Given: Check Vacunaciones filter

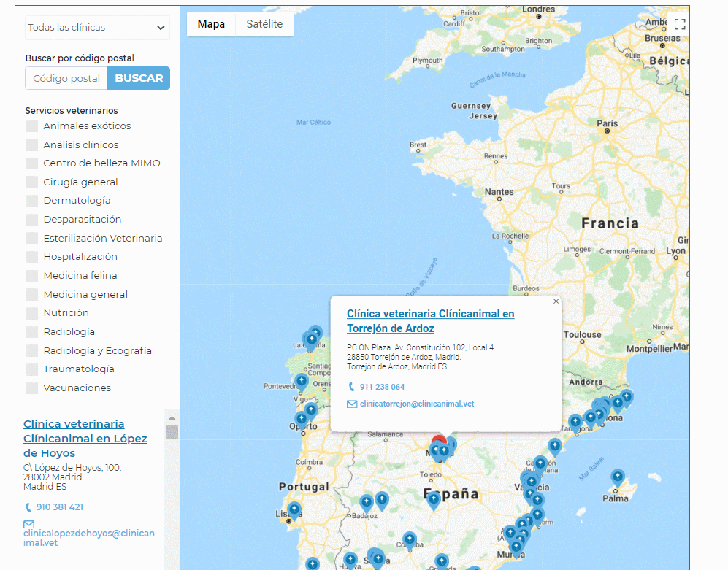Looking at the screenshot, I should (x=32, y=388).
